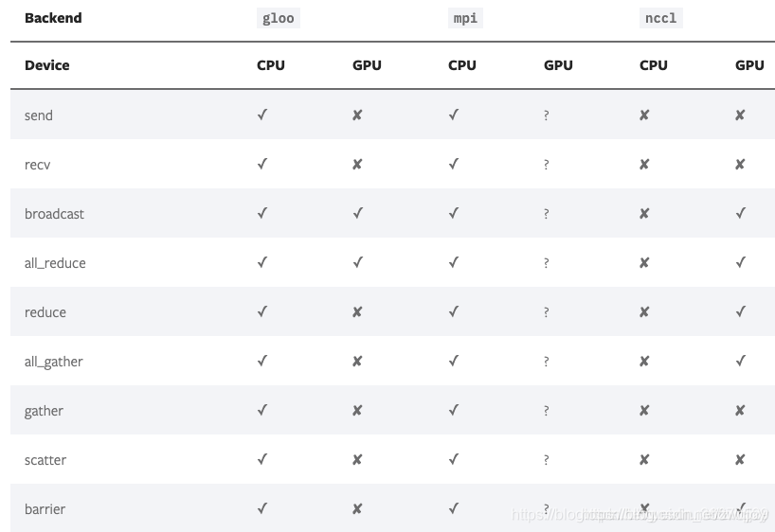This screenshot has width=775, height=532.
Task: Click cross mark for gather under nccl GPU
Action: click(740, 411)
